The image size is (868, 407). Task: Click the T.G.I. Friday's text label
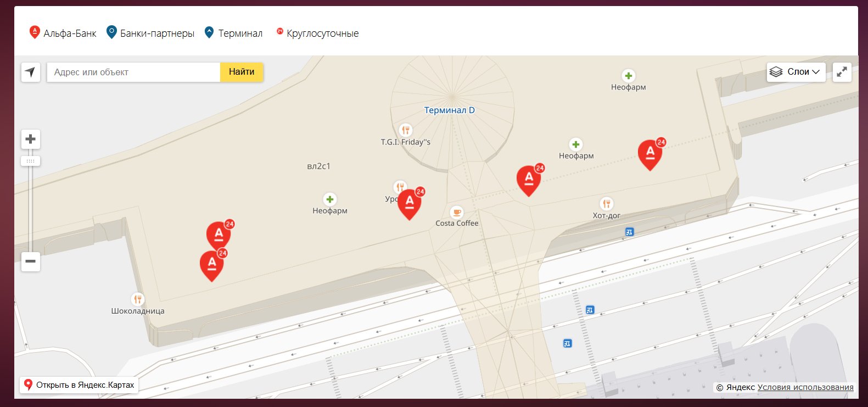point(406,142)
